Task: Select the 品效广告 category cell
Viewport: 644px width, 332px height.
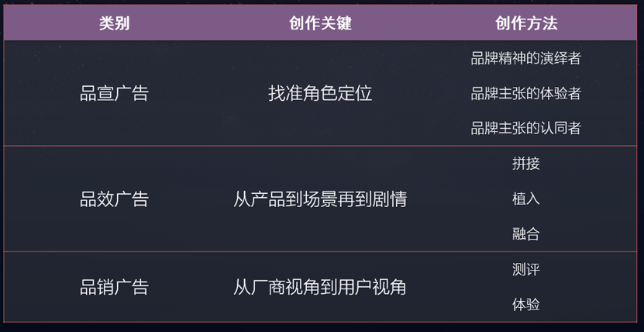Action: tap(114, 199)
